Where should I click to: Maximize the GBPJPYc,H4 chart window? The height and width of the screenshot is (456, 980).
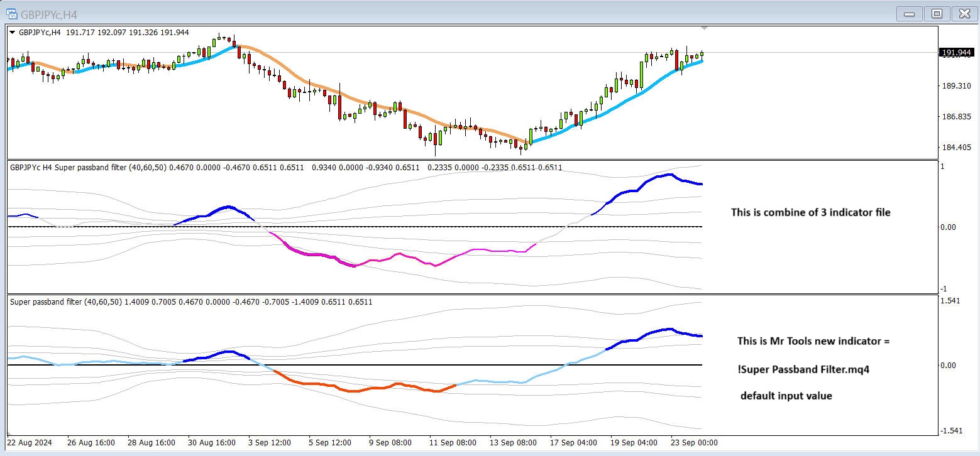tap(937, 13)
